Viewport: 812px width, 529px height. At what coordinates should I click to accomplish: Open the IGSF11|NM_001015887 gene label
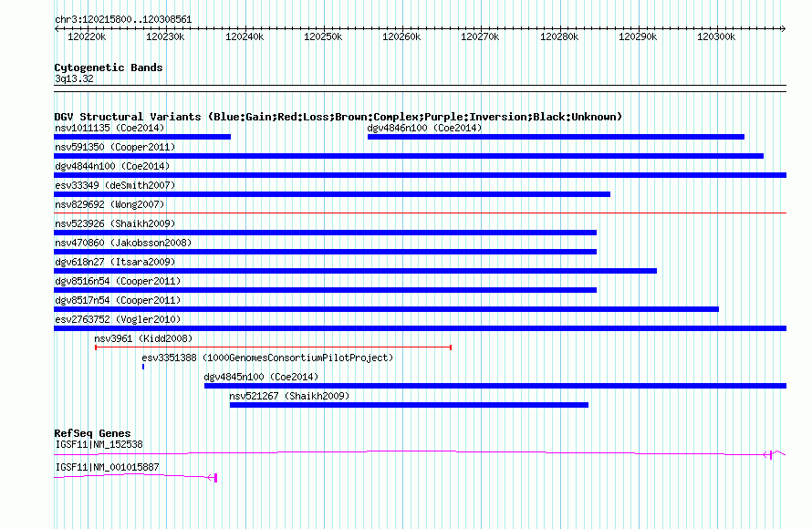[107, 467]
